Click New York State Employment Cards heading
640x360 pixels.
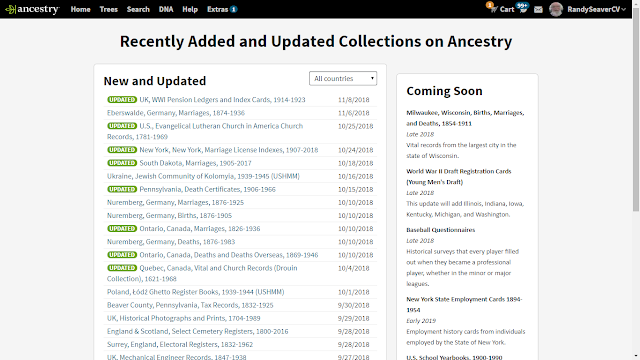(x=464, y=304)
